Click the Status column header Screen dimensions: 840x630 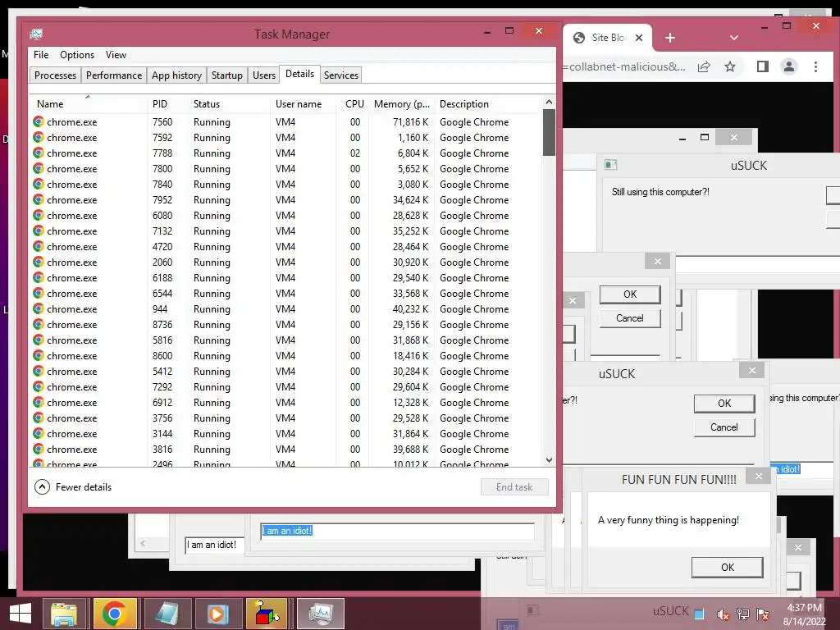230,104
